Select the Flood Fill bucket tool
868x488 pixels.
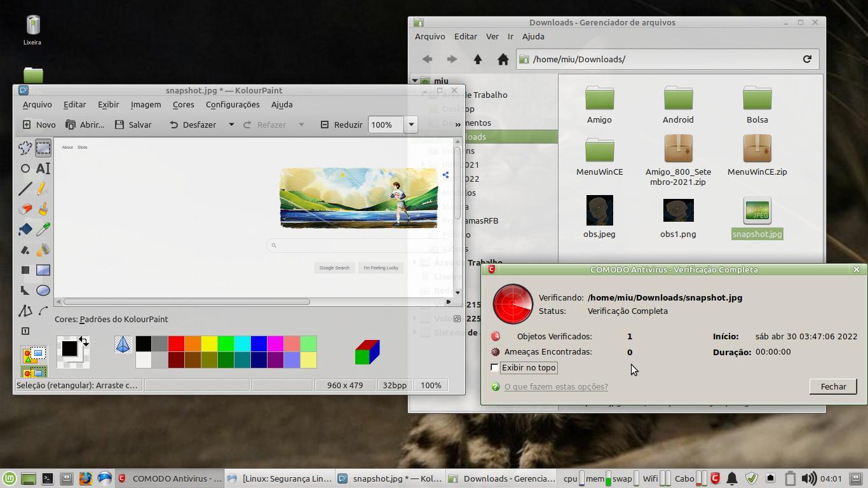25,229
